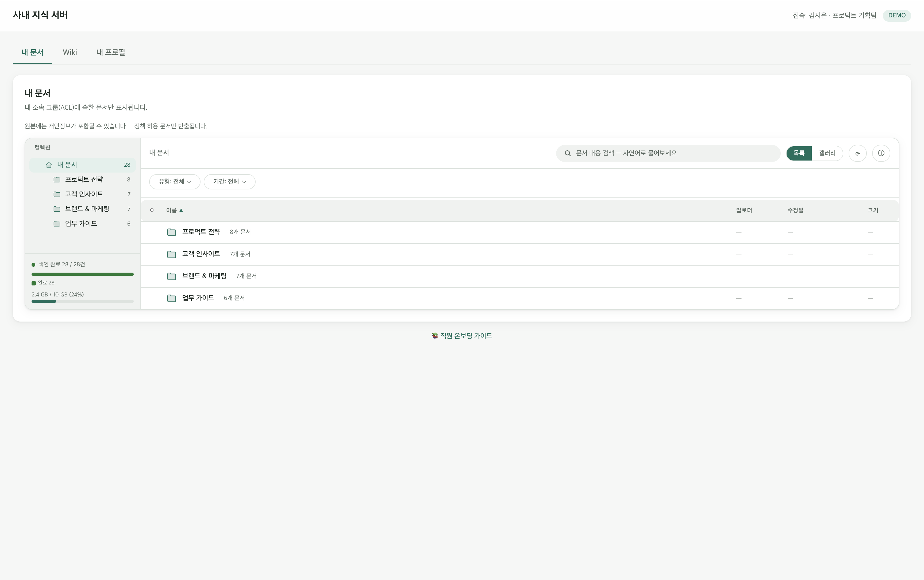Click folder icon in 고객 인사이트 list row

(x=172, y=254)
